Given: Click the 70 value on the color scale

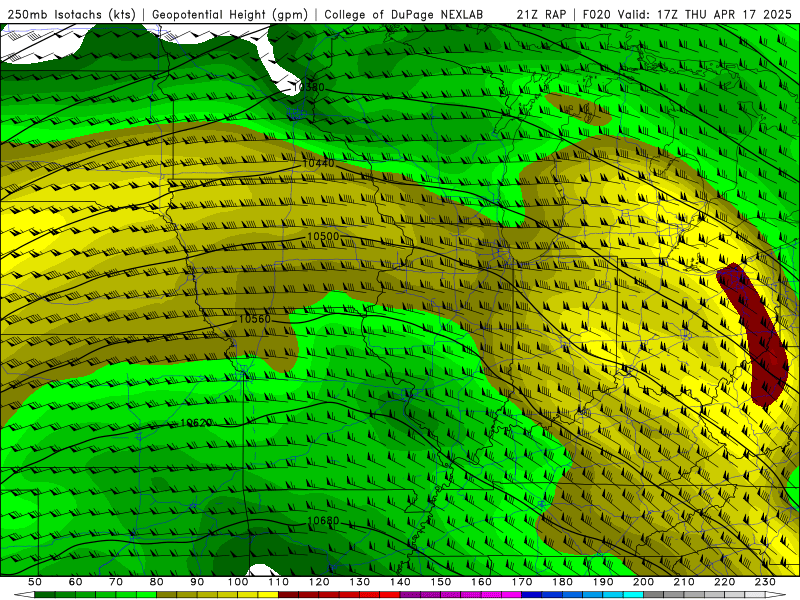Looking at the screenshot, I should coord(116,582).
